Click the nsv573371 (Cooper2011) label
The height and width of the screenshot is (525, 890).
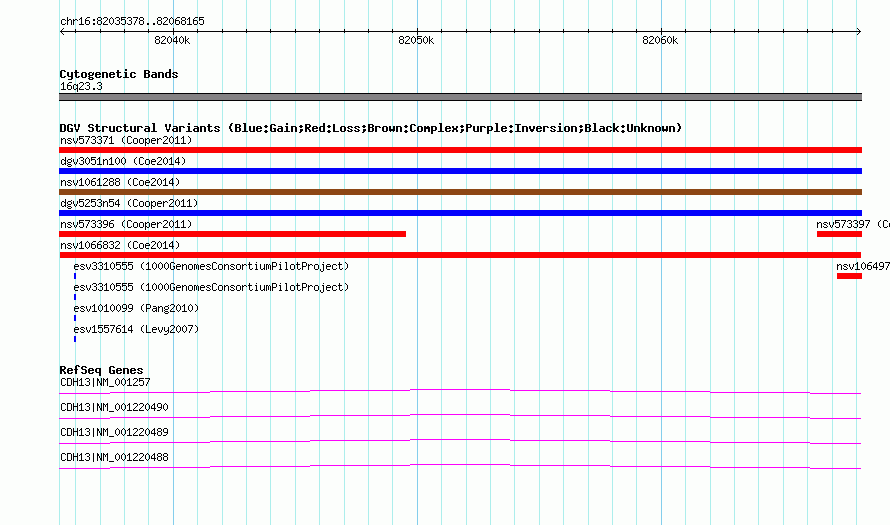coord(126,140)
